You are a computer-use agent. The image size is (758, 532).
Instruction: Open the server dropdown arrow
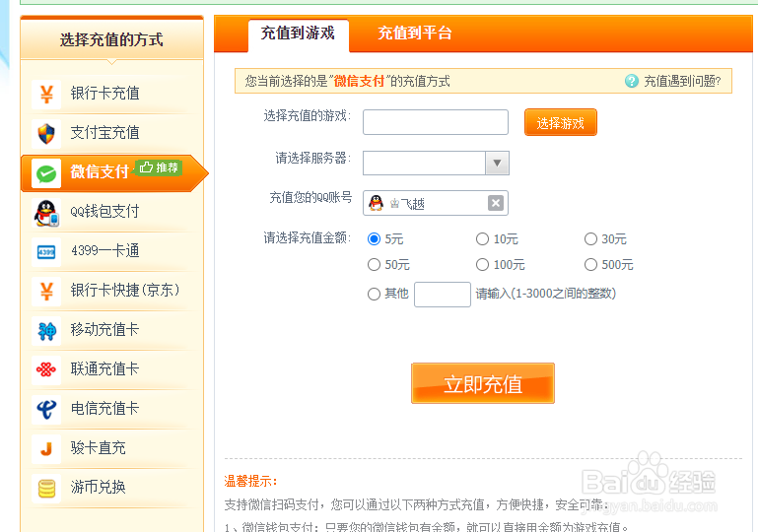point(497,163)
